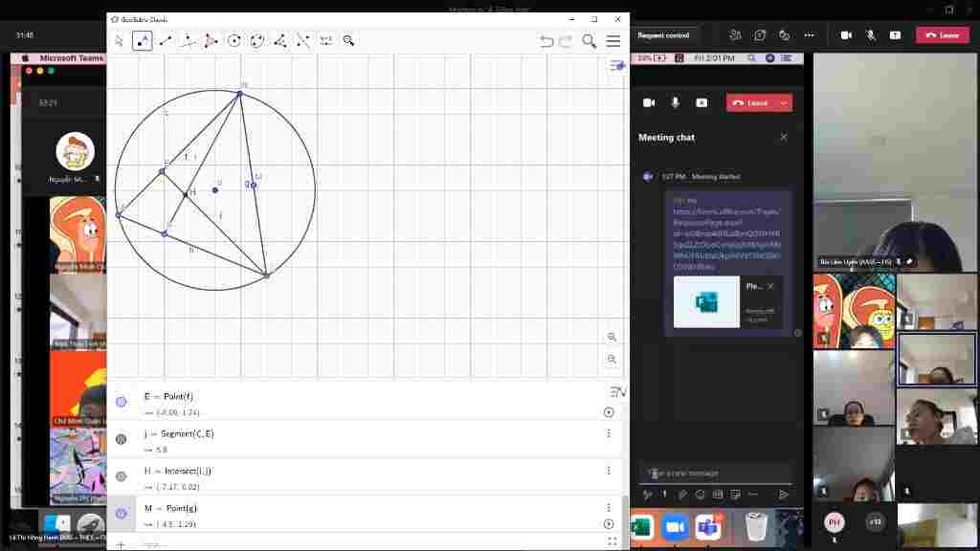Open Zoom from the macOS dock

[675, 527]
